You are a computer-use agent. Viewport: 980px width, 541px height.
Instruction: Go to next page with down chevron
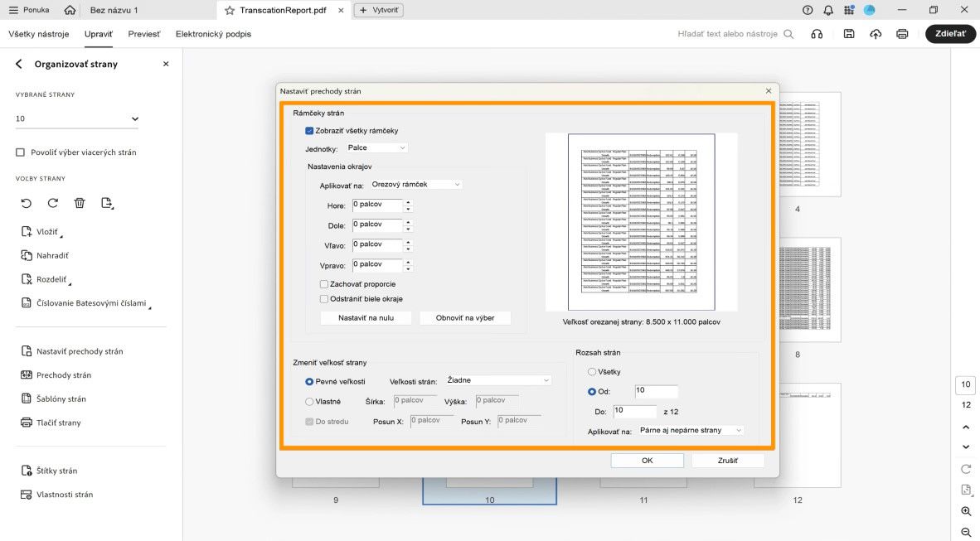pyautogui.click(x=966, y=447)
